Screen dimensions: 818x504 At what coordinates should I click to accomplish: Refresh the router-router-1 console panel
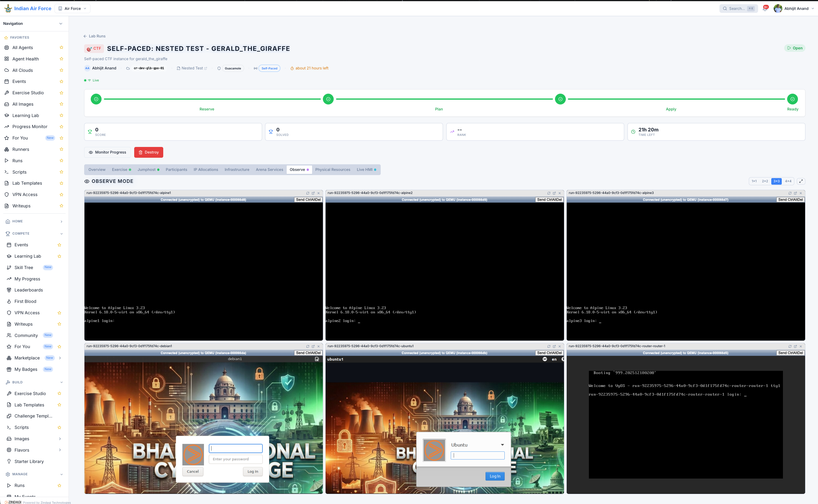tap(790, 346)
